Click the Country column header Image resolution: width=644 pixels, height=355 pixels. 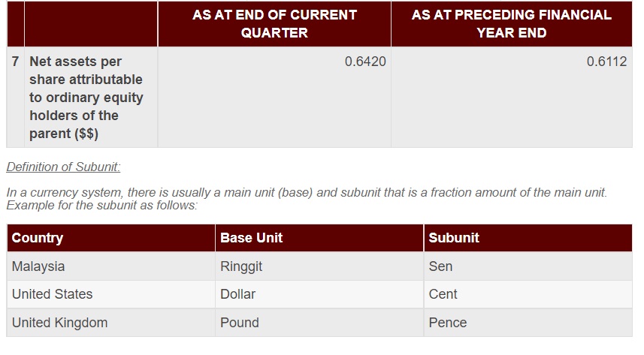[111, 238]
